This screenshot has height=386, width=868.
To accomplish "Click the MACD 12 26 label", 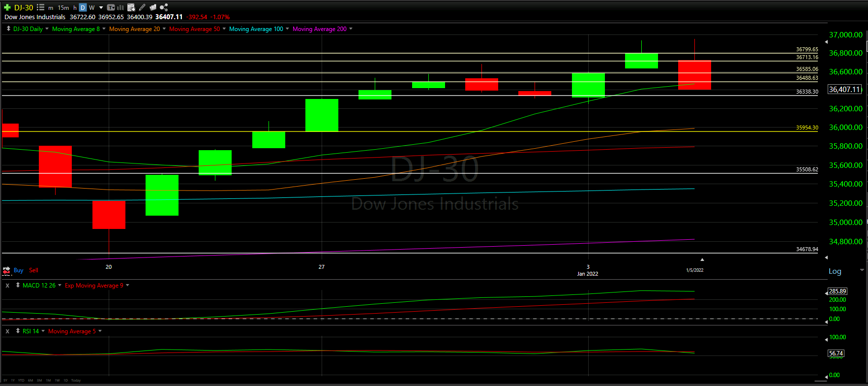I will click(39, 286).
